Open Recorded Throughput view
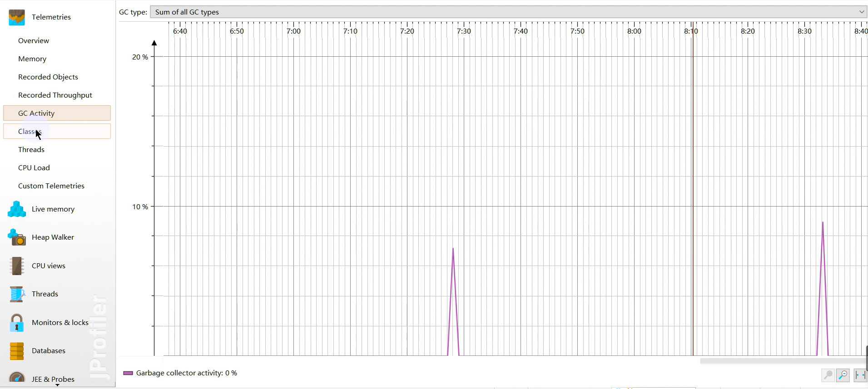The image size is (868, 389). 55,95
